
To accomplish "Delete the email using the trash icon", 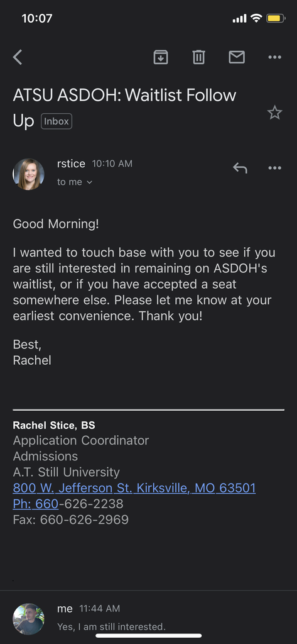I will 198,57.
